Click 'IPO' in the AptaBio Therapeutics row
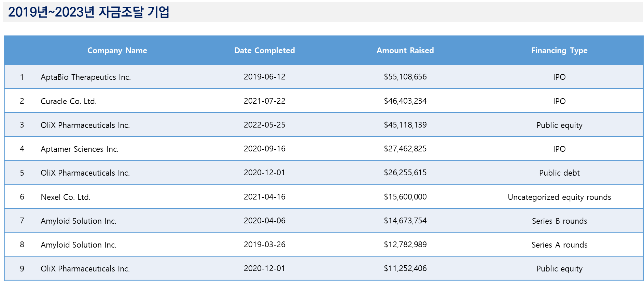The image size is (644, 281). [x=559, y=77]
